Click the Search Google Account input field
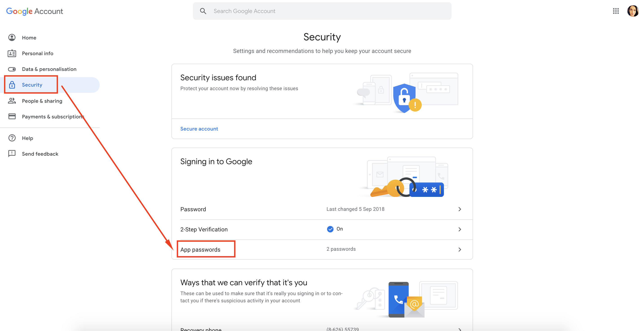The width and height of the screenshot is (644, 331). (322, 11)
